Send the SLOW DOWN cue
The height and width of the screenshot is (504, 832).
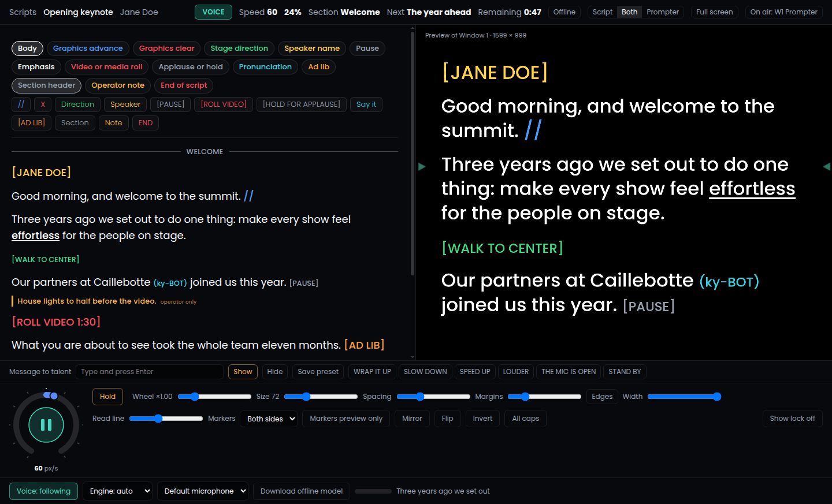click(x=425, y=372)
